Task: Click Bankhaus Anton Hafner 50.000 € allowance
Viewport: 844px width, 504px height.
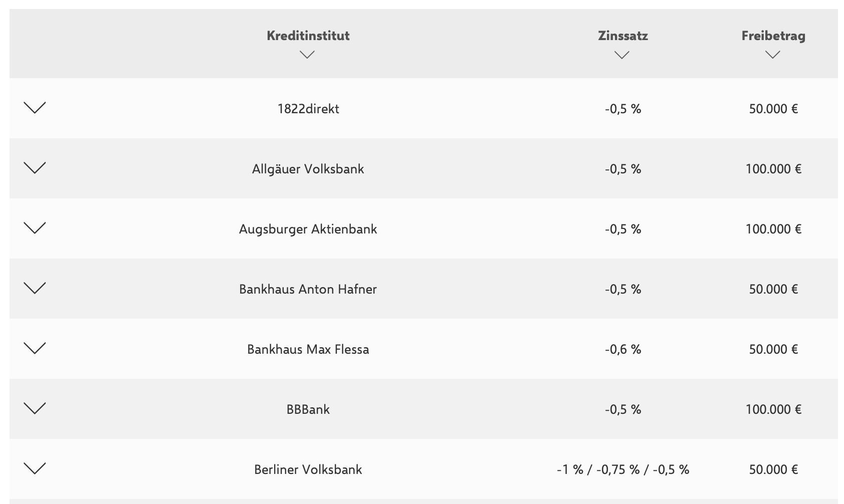Action: coord(773,289)
